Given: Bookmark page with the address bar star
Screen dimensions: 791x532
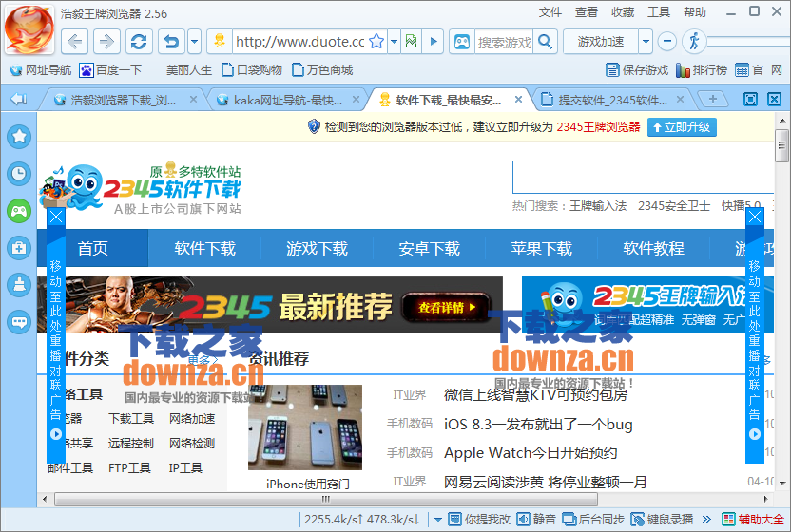Looking at the screenshot, I should (376, 42).
